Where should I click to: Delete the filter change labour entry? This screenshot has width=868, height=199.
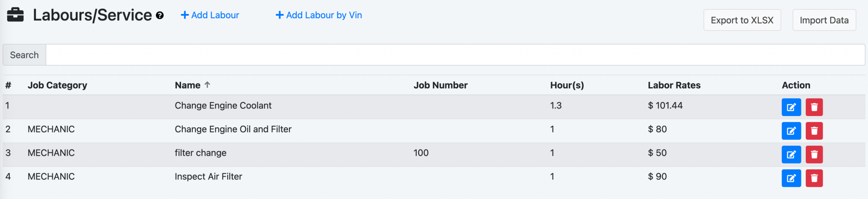click(814, 155)
